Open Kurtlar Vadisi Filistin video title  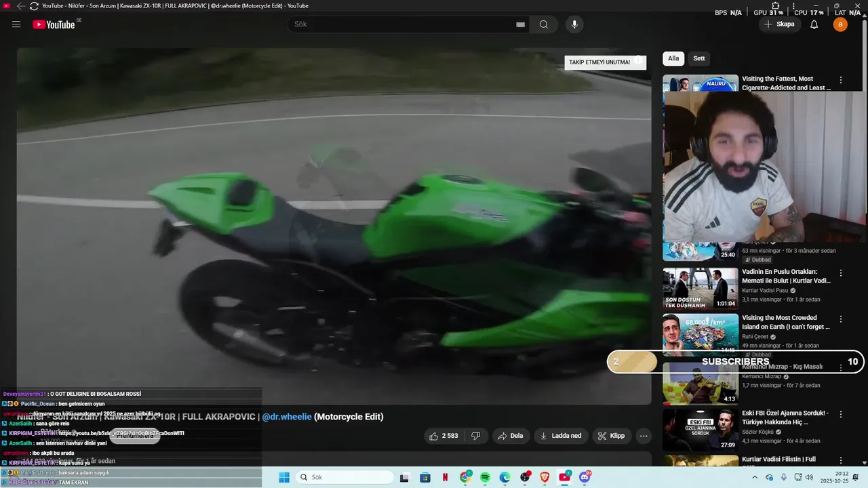pos(778,460)
